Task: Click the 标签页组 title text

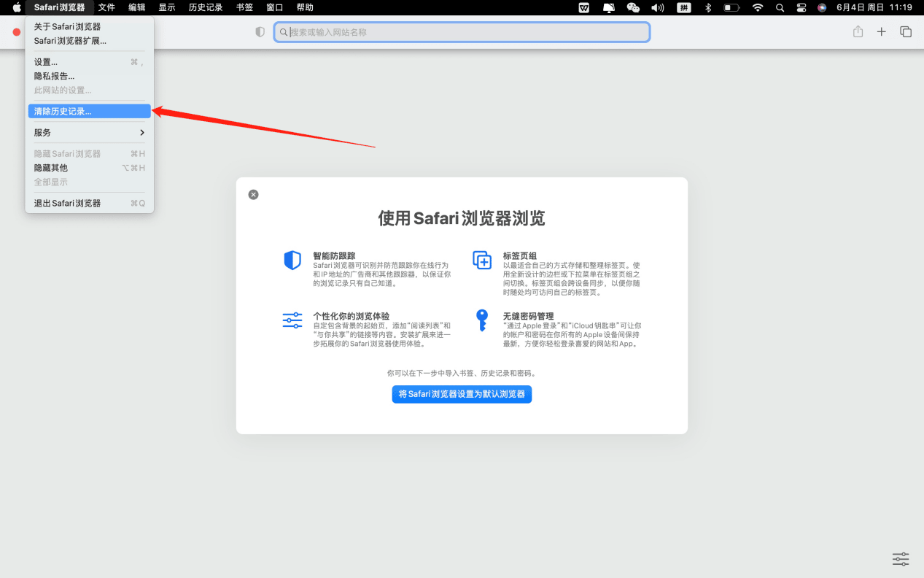Action: [520, 256]
